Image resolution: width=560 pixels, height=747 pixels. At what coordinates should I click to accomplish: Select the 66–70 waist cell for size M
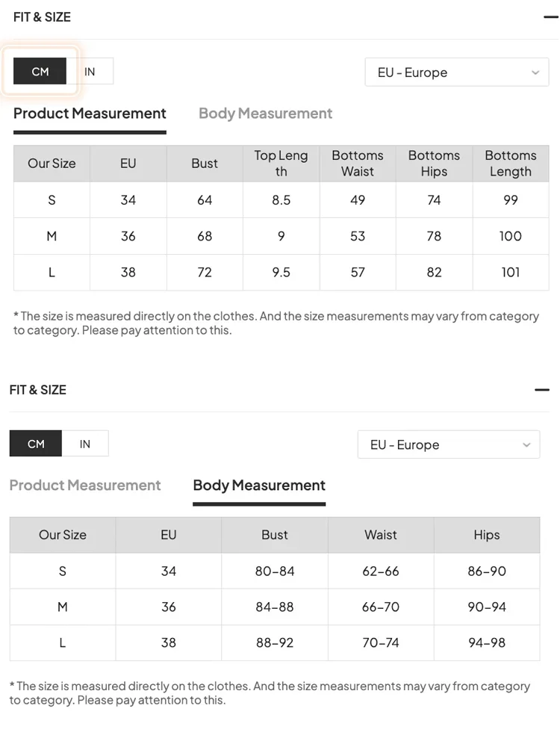click(381, 607)
